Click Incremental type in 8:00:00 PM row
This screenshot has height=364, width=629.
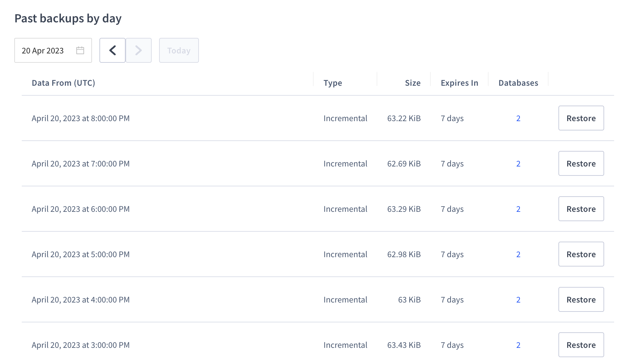345,118
